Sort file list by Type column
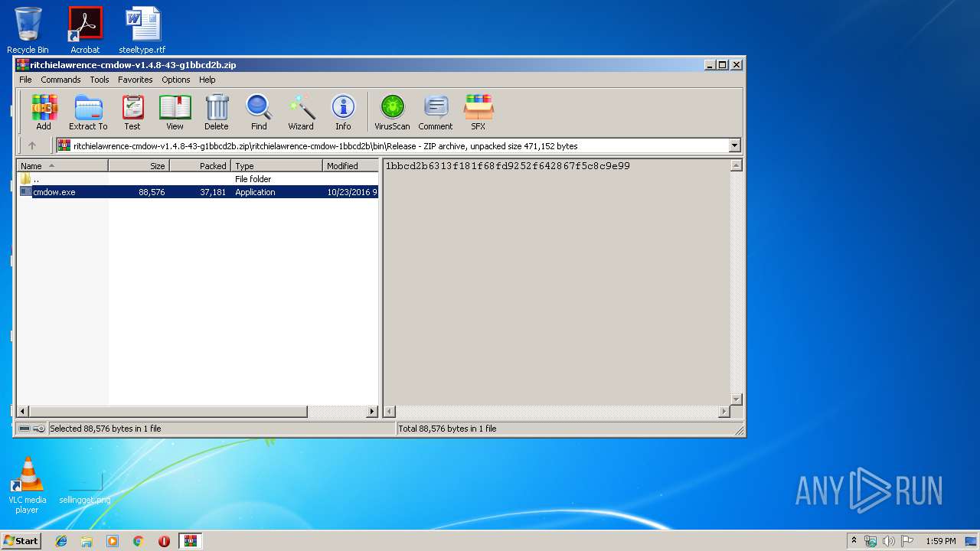The height and width of the screenshot is (551, 980). pos(276,165)
